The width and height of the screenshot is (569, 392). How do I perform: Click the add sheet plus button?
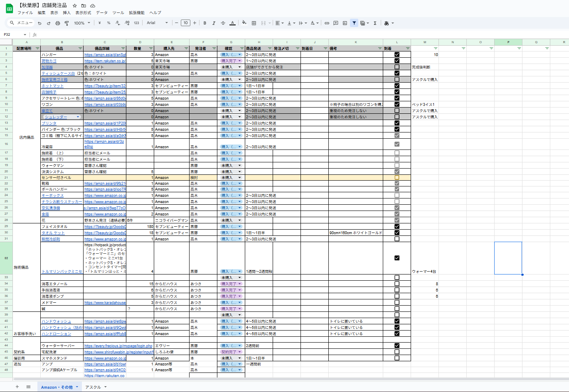coord(17,387)
